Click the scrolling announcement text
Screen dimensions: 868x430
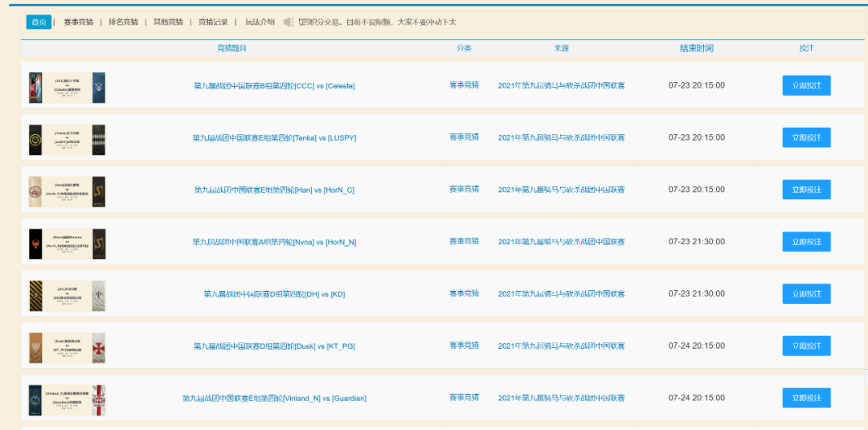click(x=377, y=23)
